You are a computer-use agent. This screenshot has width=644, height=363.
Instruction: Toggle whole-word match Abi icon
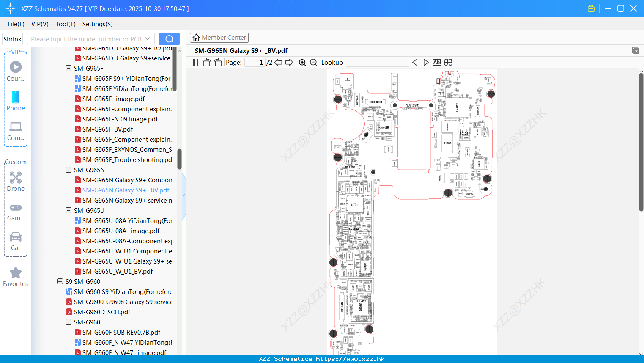pos(437,62)
